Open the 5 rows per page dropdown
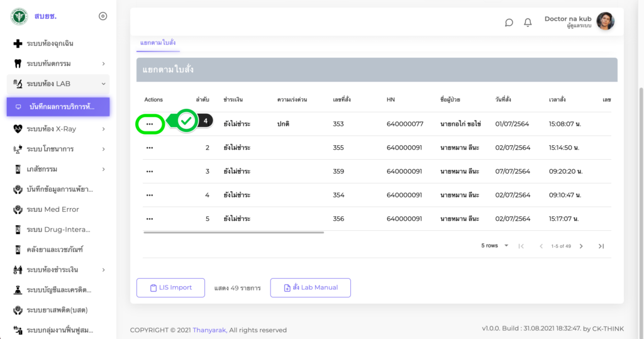This screenshot has width=644, height=339. (495, 246)
